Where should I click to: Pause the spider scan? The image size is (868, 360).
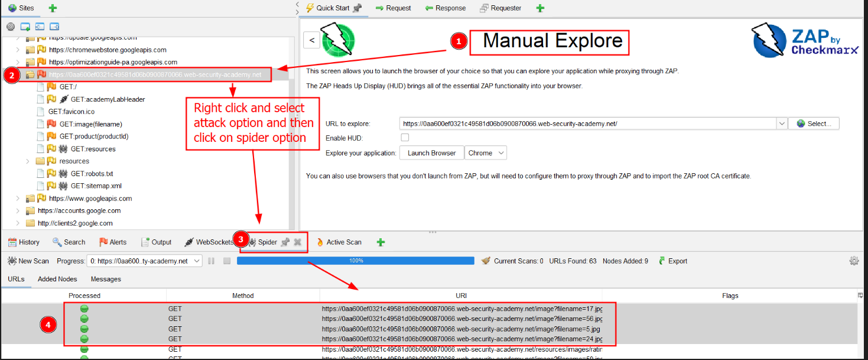pos(211,261)
